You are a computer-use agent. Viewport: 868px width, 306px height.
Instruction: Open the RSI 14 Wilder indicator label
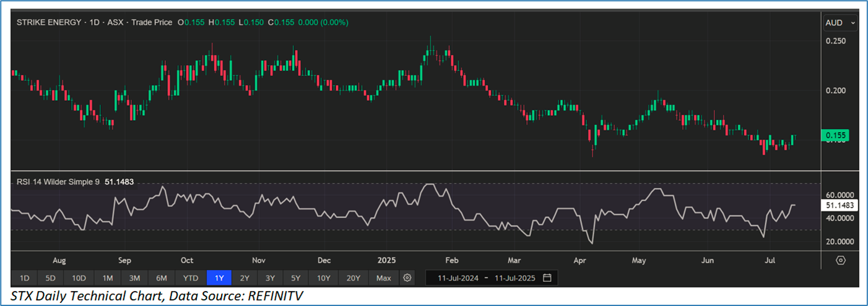click(x=59, y=182)
